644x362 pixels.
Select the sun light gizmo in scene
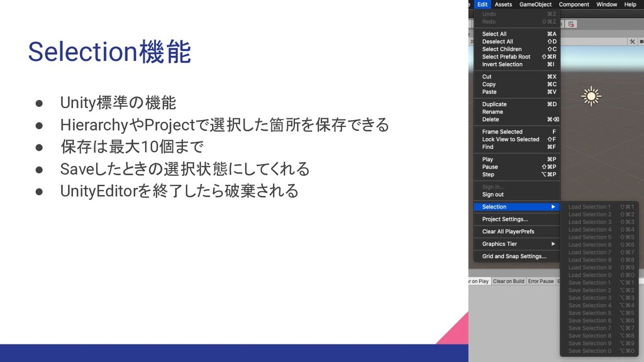tap(591, 96)
